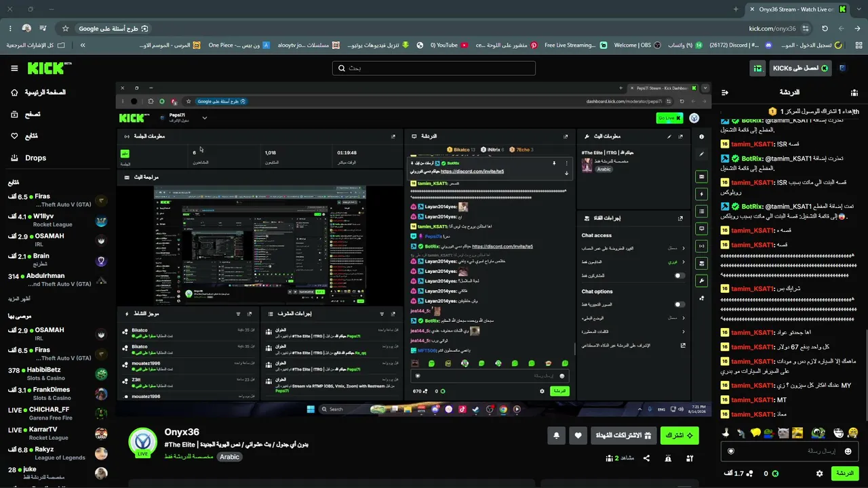The height and width of the screenshot is (488, 868).
Task: Click the KICK logo in the header
Action: [50, 68]
